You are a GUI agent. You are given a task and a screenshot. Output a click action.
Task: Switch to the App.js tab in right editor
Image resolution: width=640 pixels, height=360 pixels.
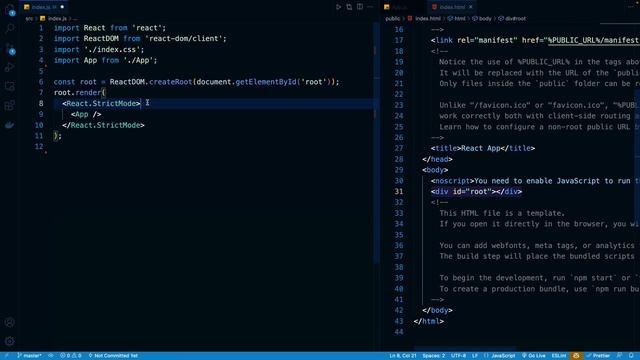point(399,7)
